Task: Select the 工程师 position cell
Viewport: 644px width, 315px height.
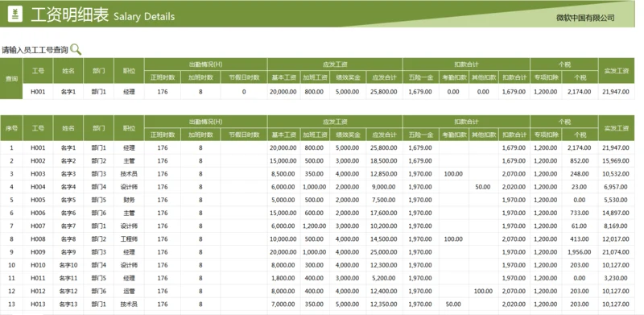Action: click(x=130, y=239)
